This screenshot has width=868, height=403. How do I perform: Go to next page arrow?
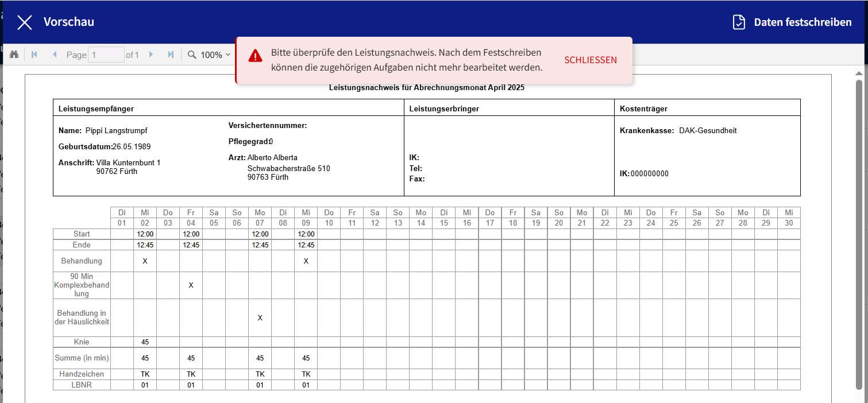(151, 55)
